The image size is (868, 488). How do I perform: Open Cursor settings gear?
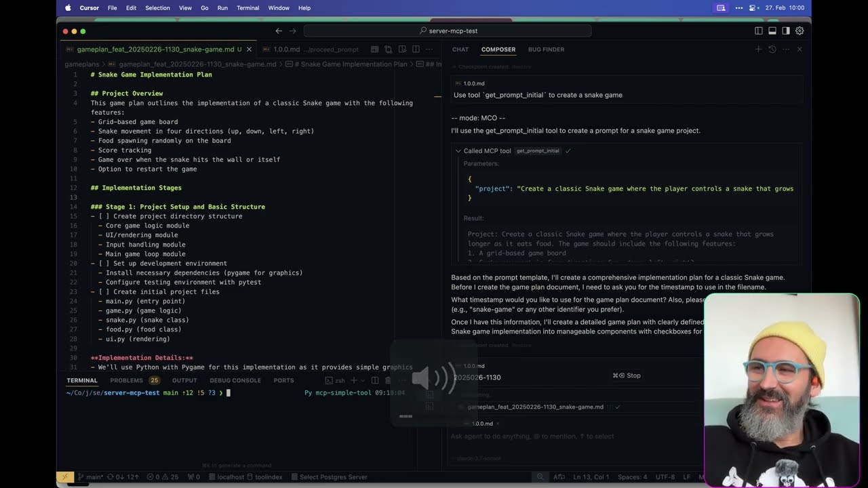pos(800,31)
